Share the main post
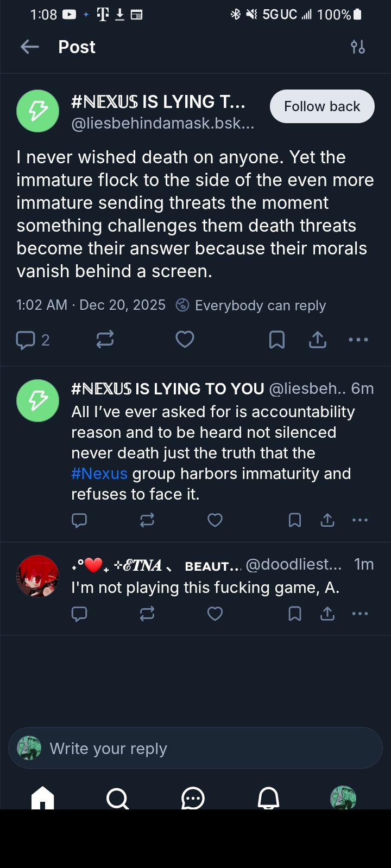Image resolution: width=391 pixels, height=868 pixels. coord(318,340)
